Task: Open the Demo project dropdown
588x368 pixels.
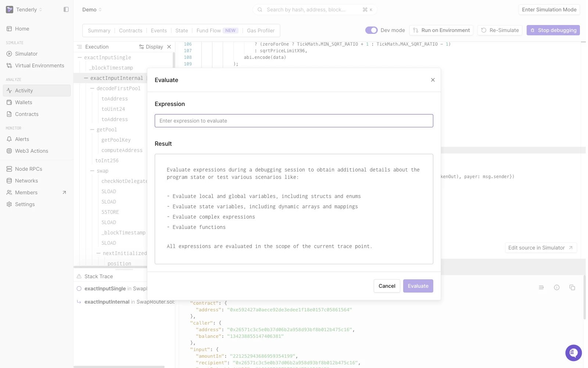Action: point(92,10)
